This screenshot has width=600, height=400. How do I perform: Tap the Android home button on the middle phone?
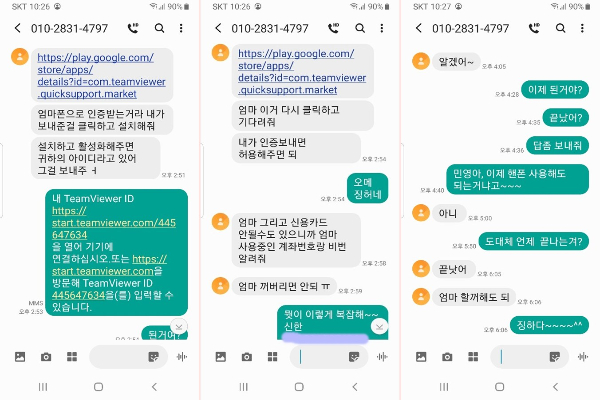pyautogui.click(x=299, y=387)
